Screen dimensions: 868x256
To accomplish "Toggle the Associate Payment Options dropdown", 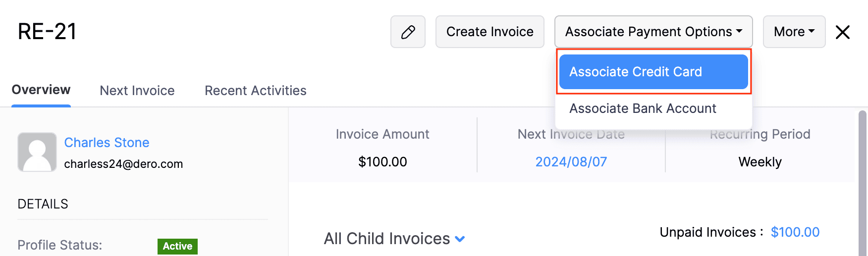I will point(653,32).
